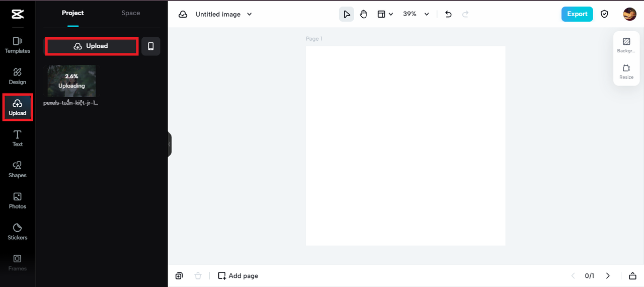Image resolution: width=644 pixels, height=287 pixels.
Task: Activate the Hand pan tool
Action: click(x=364, y=14)
